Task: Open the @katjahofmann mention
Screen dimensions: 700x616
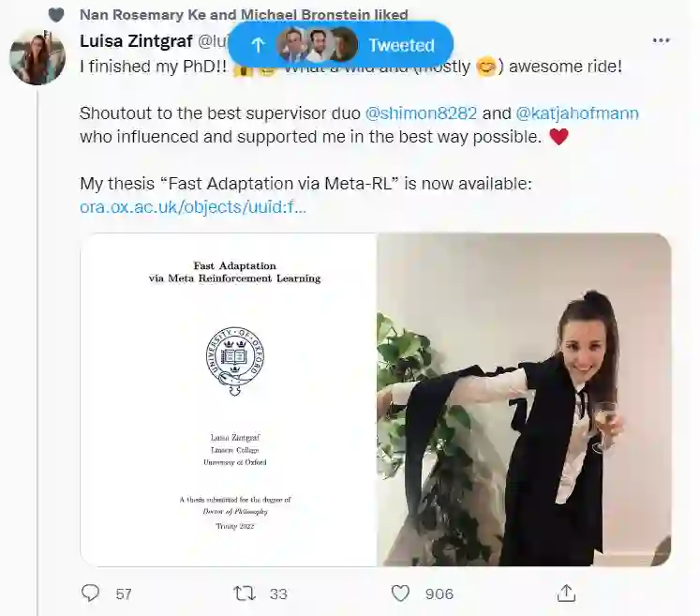Action: point(577,113)
